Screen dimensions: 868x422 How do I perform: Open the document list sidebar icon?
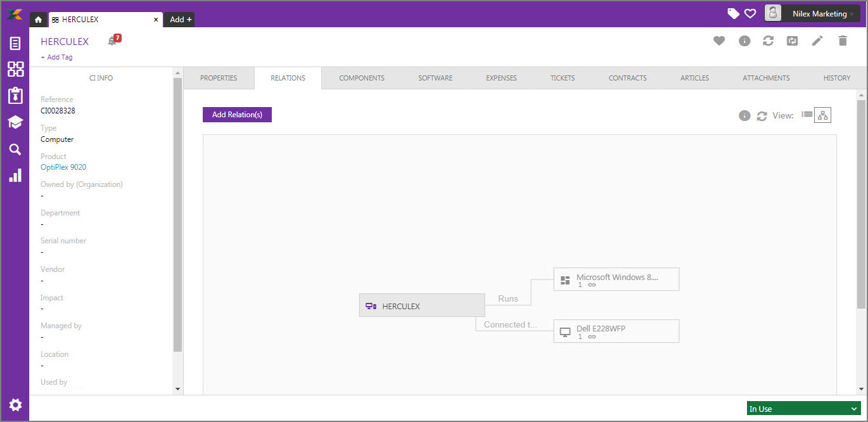(15, 44)
